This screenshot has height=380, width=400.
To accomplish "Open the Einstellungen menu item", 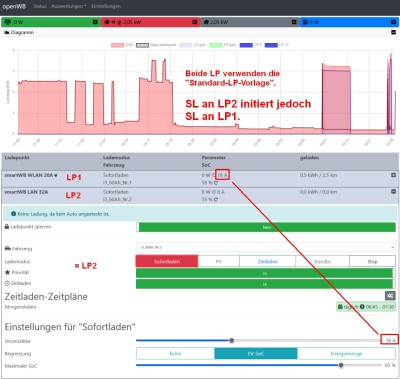I will 106,6.
